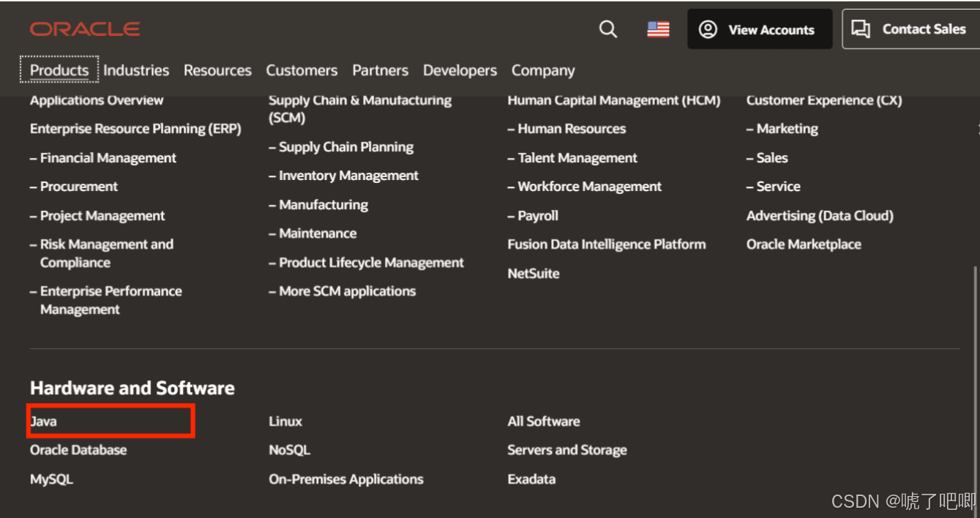The image size is (980, 518).
Task: Open the Oracle Database link
Action: point(78,450)
